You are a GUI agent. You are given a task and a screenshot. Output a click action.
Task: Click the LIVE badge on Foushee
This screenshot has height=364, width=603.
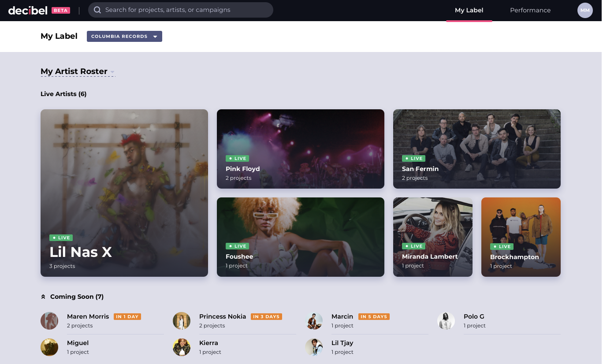(237, 246)
